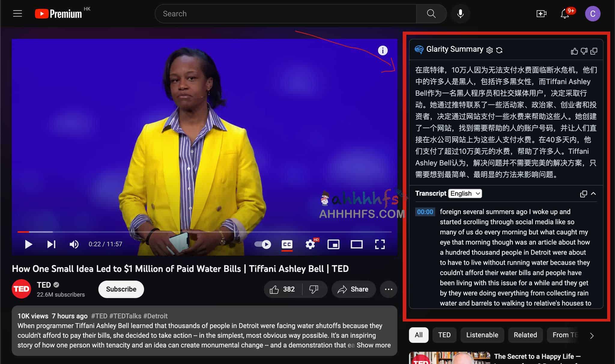Show more filter chips with arrow
The width and height of the screenshot is (615, 364).
tap(592, 335)
